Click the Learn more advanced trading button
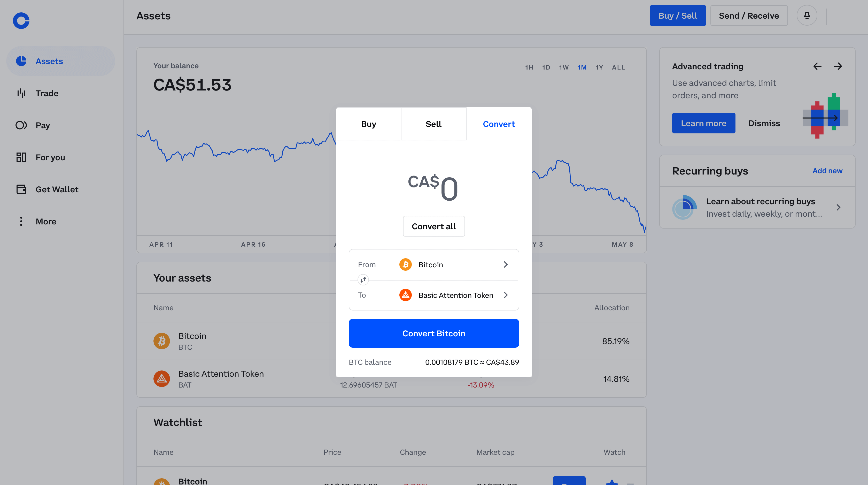This screenshot has height=485, width=868. point(703,123)
